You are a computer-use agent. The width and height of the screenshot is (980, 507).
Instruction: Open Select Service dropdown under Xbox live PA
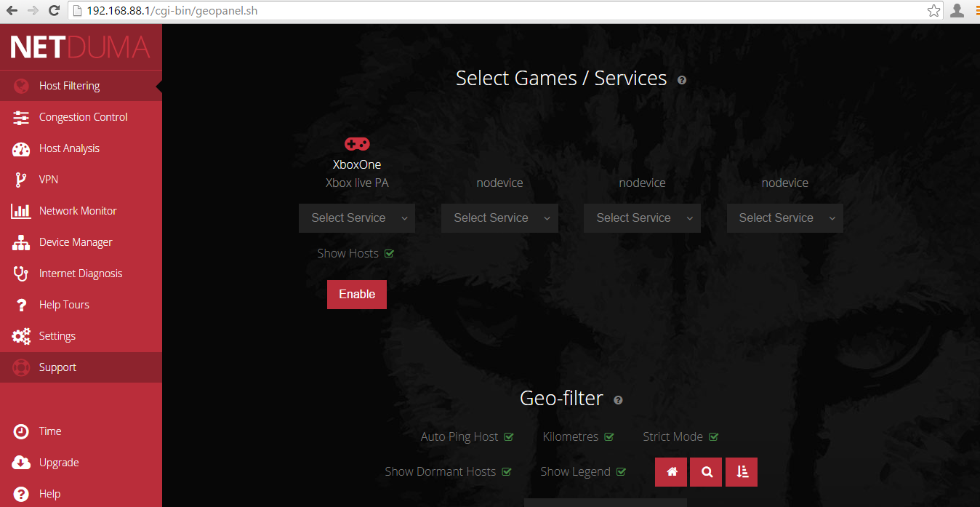(357, 218)
